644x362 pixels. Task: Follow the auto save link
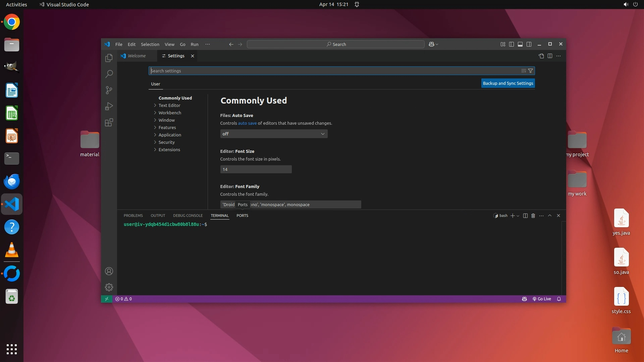pos(247,123)
